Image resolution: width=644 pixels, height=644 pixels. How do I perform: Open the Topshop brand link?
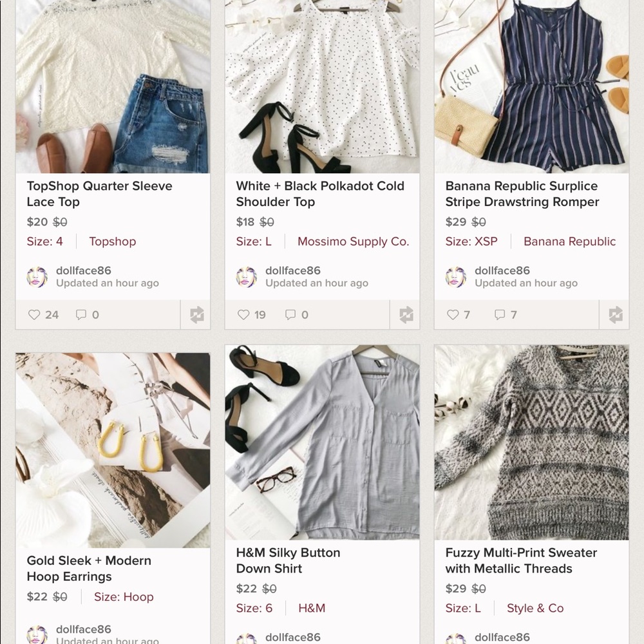(113, 241)
